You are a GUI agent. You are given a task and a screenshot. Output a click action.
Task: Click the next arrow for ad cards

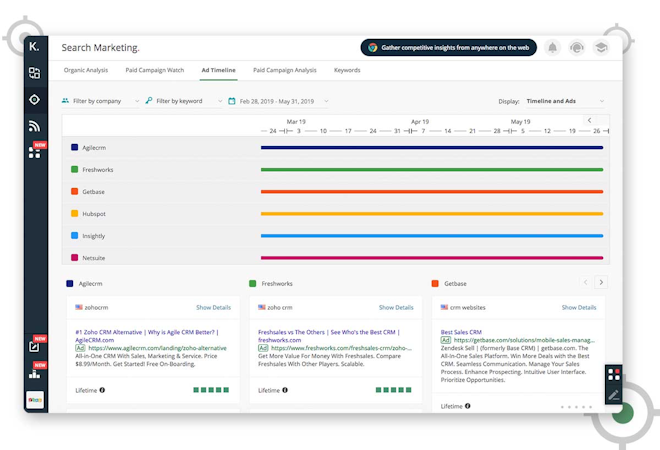tap(600, 283)
